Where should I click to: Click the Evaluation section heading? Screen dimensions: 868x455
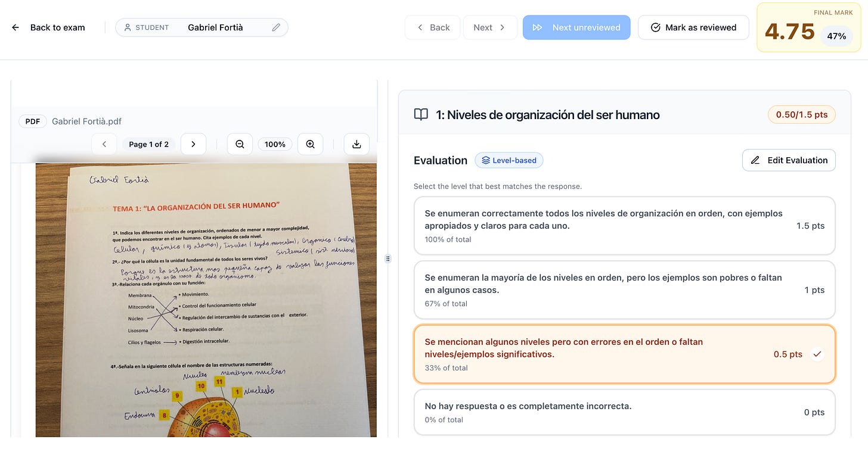click(441, 160)
